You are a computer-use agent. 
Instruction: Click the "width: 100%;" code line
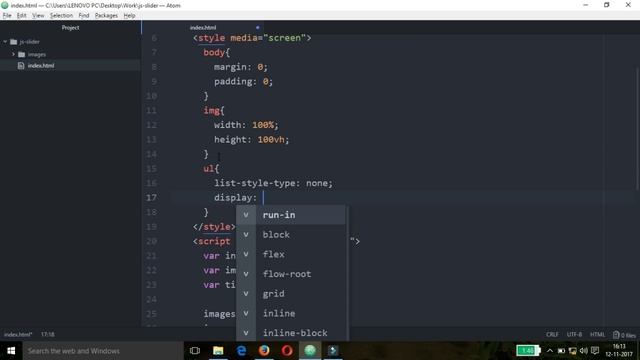[x=246, y=125]
